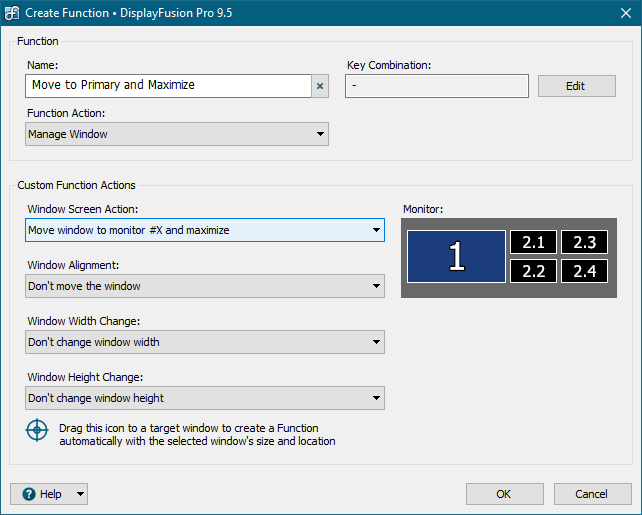The height and width of the screenshot is (515, 642).
Task: Click the Key Combination field
Action: (x=437, y=86)
